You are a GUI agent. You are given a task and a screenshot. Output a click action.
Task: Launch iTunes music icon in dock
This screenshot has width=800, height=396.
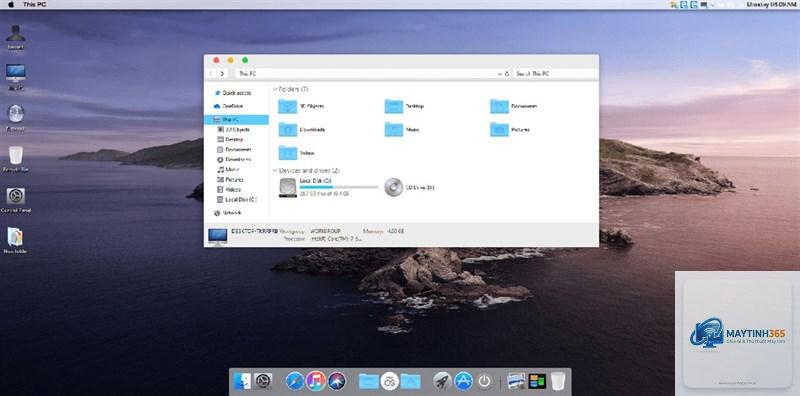tap(316, 381)
